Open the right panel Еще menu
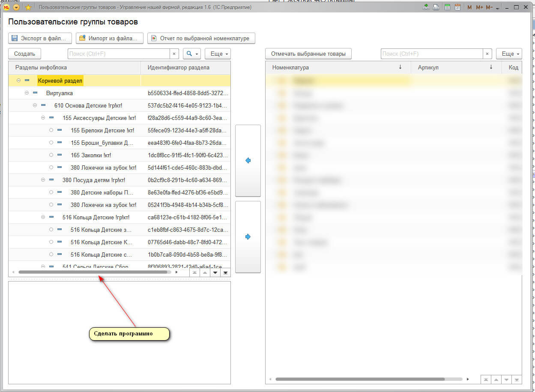This screenshot has height=392, width=535. (509, 54)
